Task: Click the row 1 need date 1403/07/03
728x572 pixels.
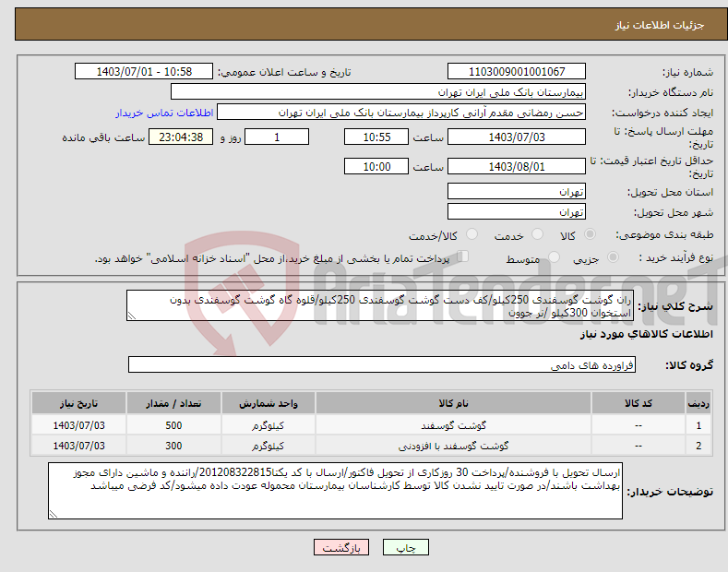Action: (x=78, y=425)
